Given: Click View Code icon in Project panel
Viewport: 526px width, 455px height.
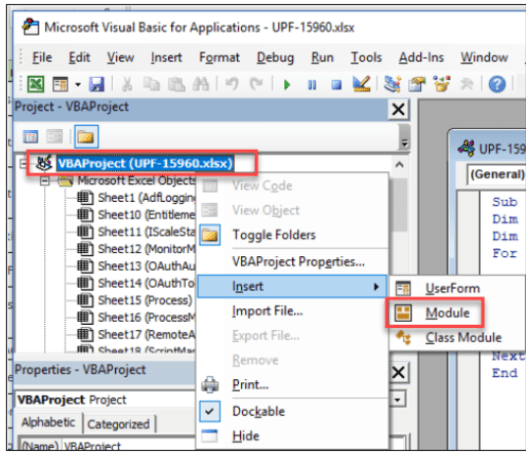Looking at the screenshot, I should [31, 137].
